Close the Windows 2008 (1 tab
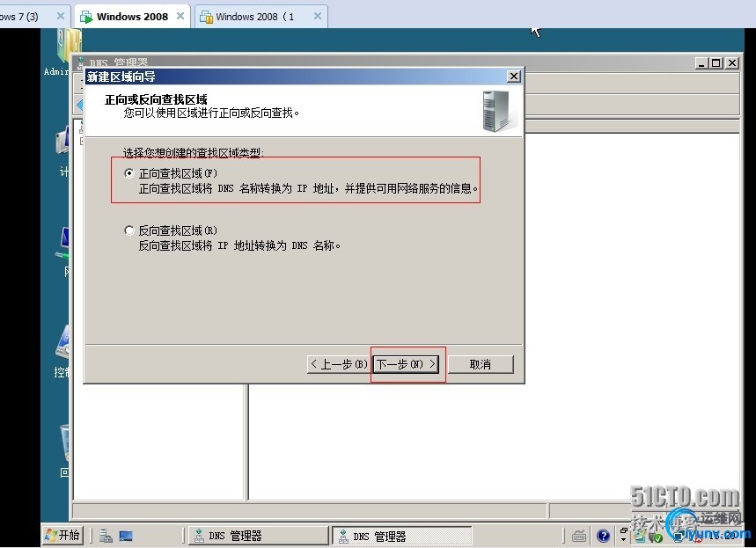The height and width of the screenshot is (548, 756). coord(318,16)
